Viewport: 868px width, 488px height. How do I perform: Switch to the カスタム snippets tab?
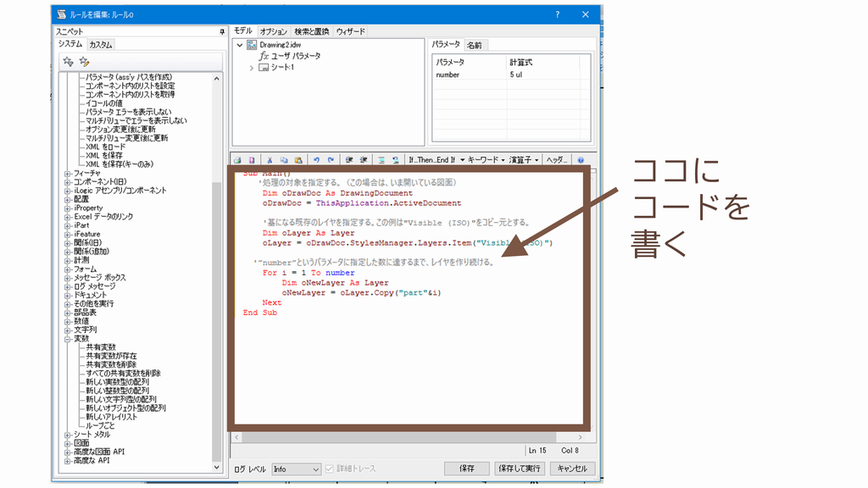(101, 44)
